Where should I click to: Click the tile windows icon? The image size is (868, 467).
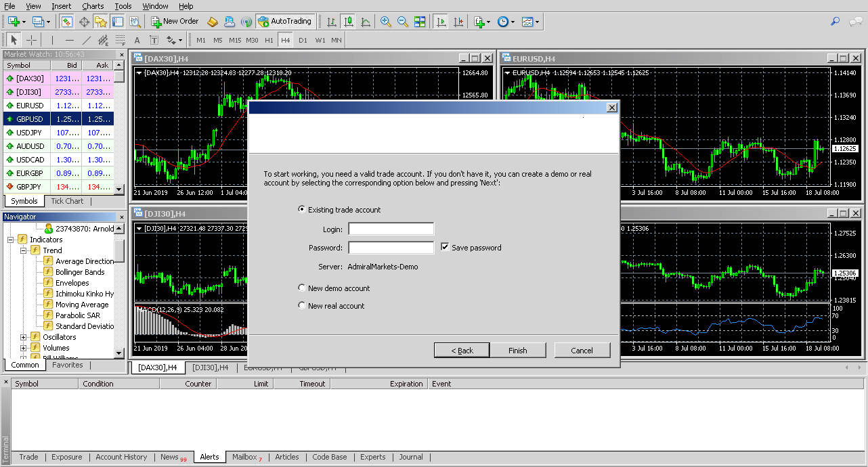(x=419, y=21)
